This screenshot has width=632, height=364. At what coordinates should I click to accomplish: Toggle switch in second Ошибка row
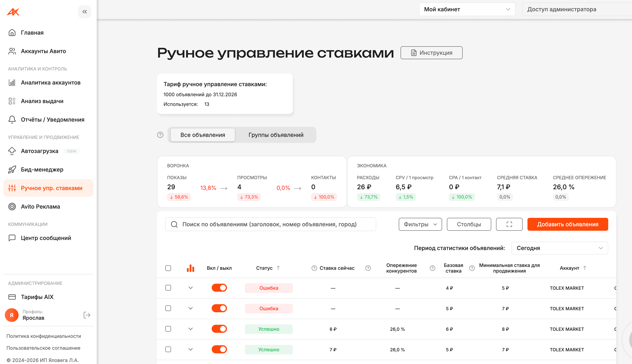pyautogui.click(x=219, y=308)
